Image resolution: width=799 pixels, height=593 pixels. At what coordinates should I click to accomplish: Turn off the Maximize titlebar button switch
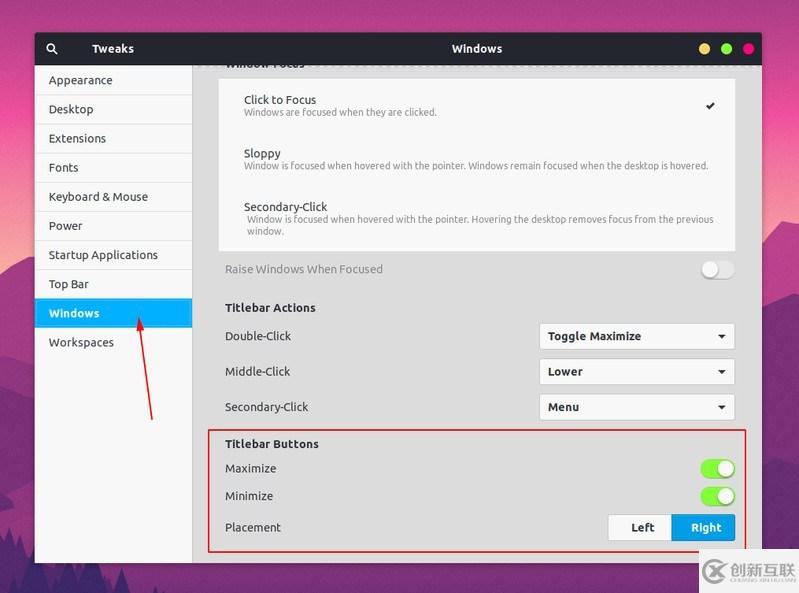click(x=717, y=469)
